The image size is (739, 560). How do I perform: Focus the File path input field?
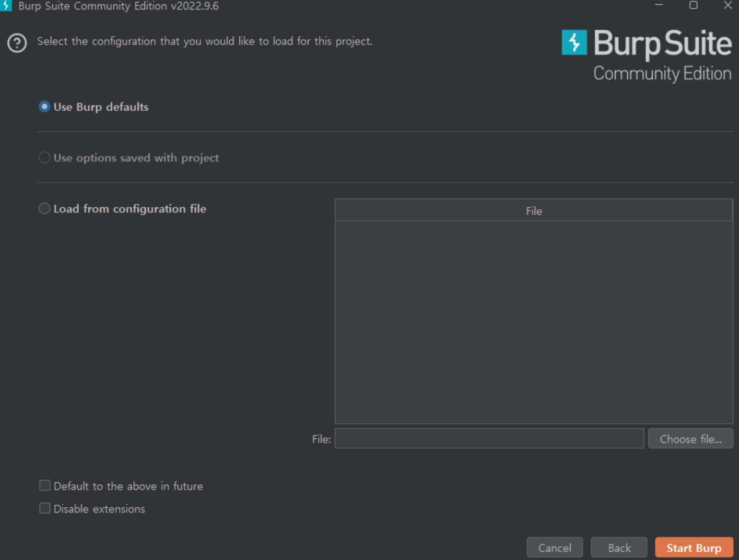click(489, 439)
